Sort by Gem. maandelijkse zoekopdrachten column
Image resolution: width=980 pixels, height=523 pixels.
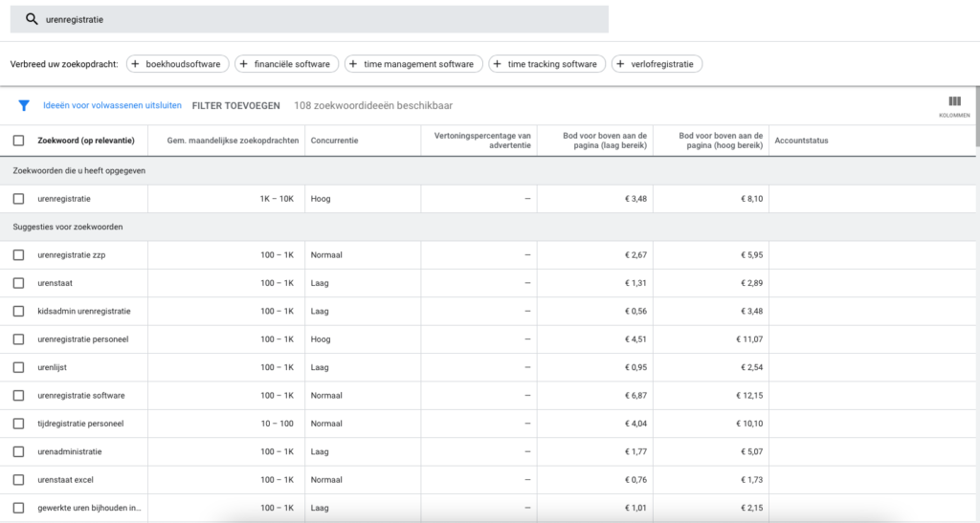[233, 141]
